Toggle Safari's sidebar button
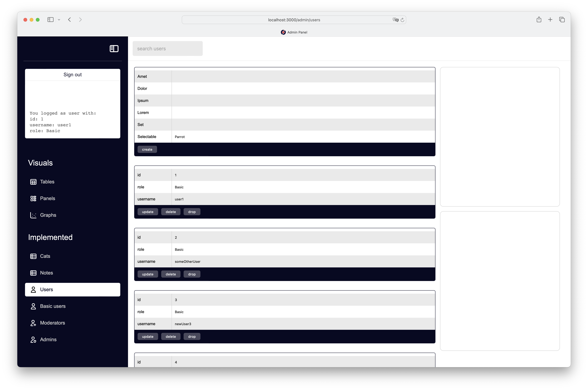Viewport: 588px width, 390px height. [x=50, y=20]
